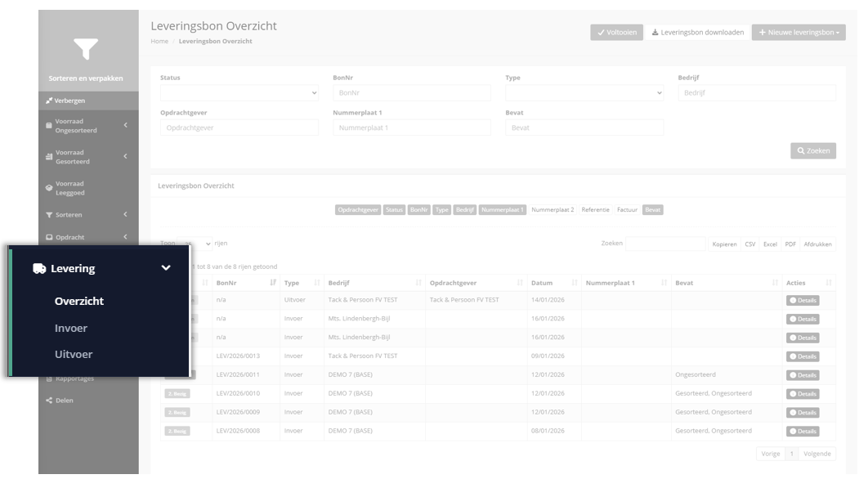Open Uitvoer under Levering

coord(74,355)
